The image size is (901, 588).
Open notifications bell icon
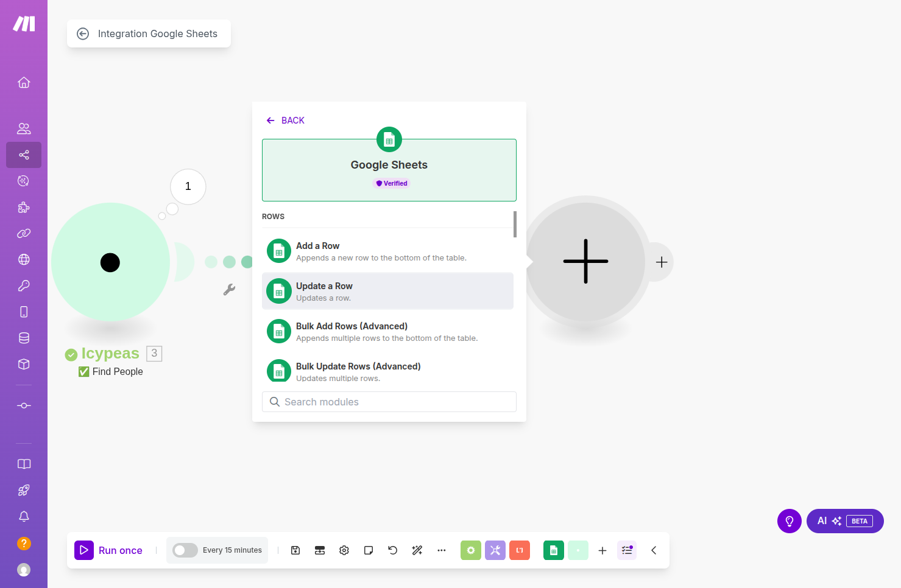24,516
